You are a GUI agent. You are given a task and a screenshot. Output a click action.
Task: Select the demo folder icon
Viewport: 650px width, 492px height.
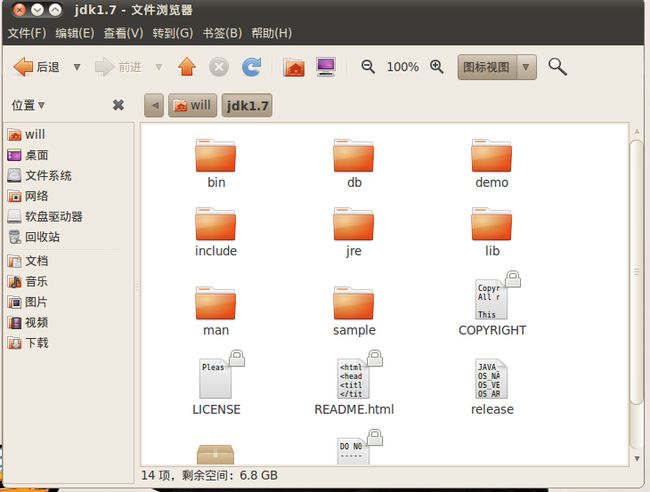[x=492, y=155]
